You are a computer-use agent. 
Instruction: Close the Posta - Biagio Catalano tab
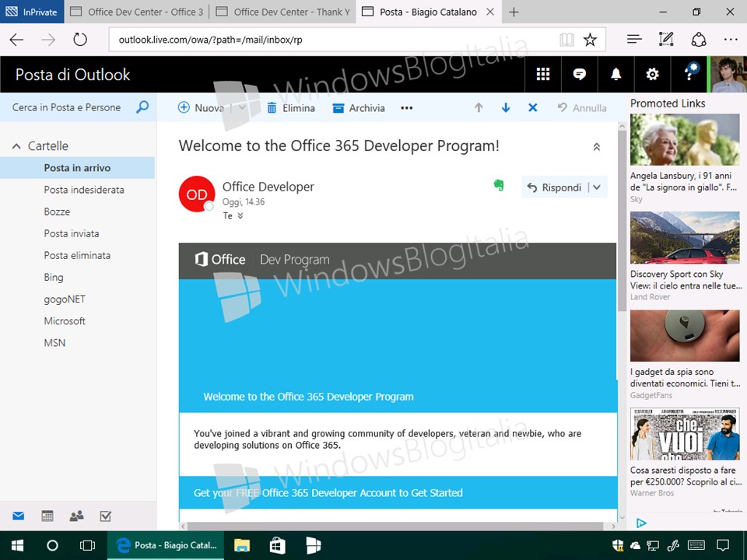click(489, 12)
